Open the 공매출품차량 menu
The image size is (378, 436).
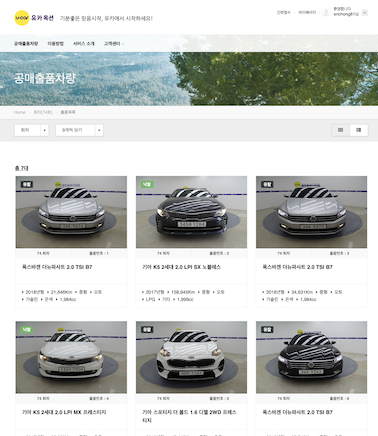coord(26,43)
